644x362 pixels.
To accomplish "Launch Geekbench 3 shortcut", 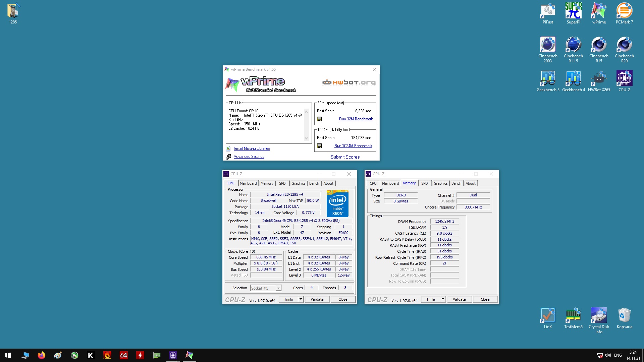I will pyautogui.click(x=548, y=81).
